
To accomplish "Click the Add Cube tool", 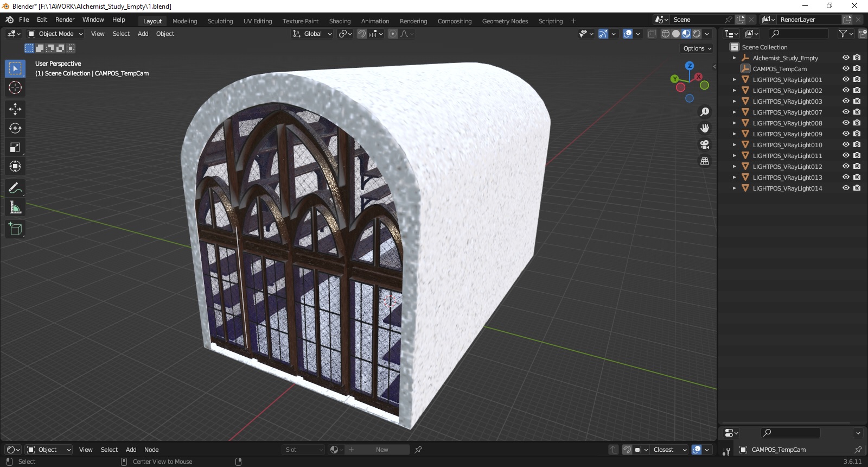I will [x=15, y=229].
